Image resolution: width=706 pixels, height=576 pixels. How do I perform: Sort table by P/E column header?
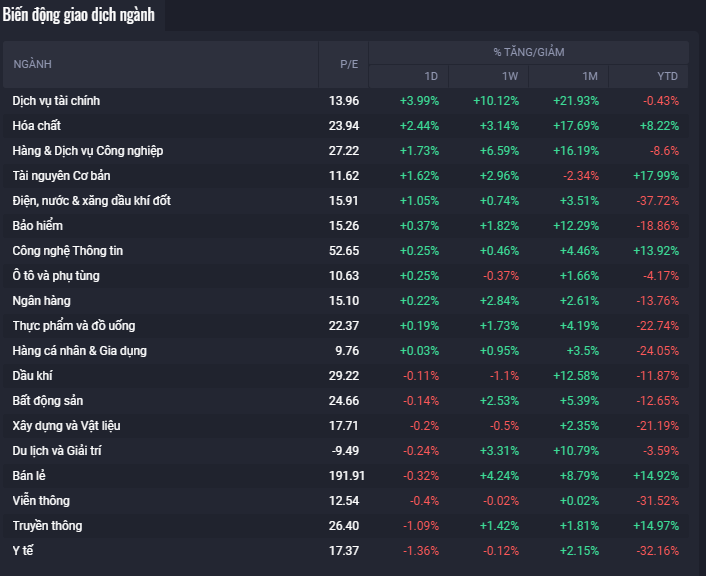pyautogui.click(x=348, y=64)
